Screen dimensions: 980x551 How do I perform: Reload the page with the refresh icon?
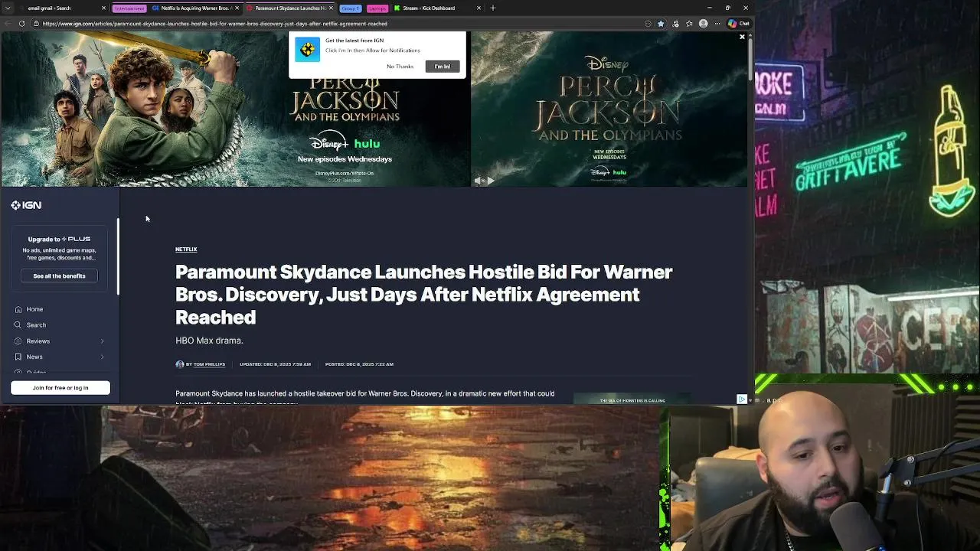(21, 23)
